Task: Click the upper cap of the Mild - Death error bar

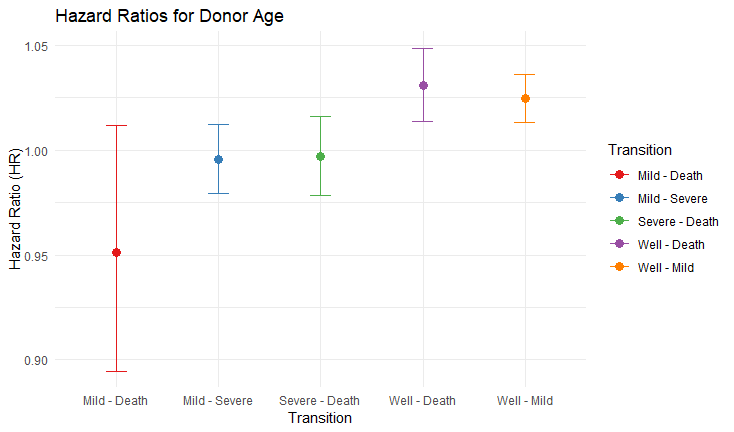Action: [x=116, y=125]
